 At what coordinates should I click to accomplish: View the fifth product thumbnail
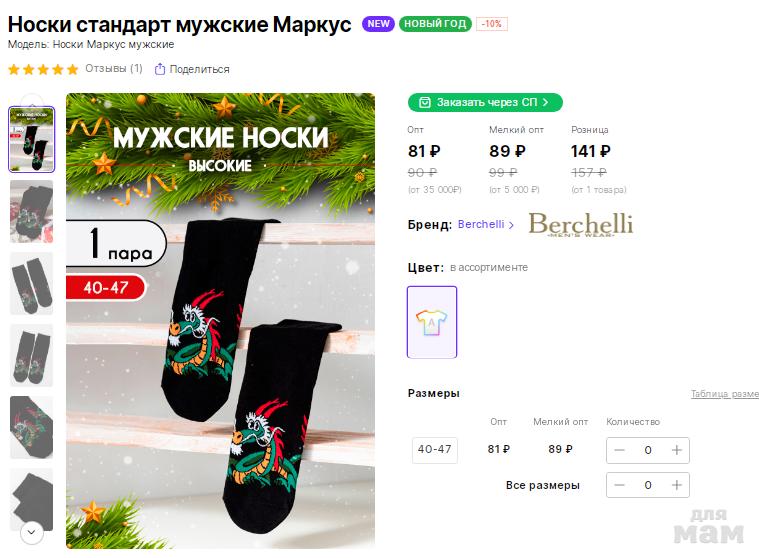pyautogui.click(x=31, y=427)
